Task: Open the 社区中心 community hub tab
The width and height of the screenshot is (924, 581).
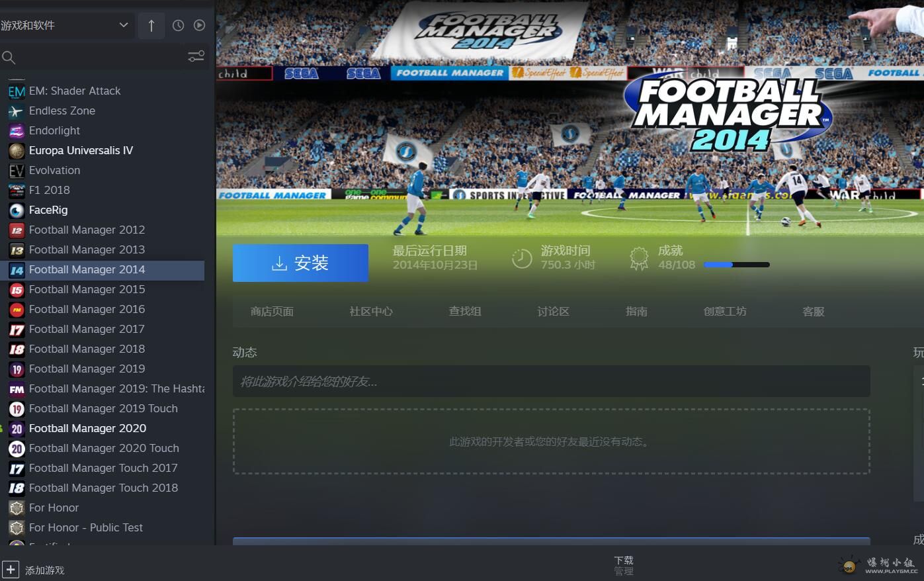Action: coord(371,312)
